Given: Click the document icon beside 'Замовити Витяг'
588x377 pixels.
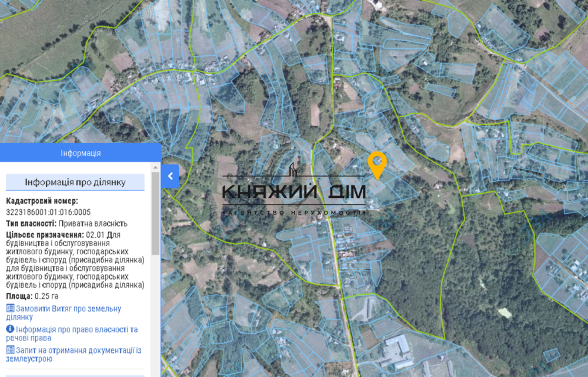Looking at the screenshot, I should (10, 308).
